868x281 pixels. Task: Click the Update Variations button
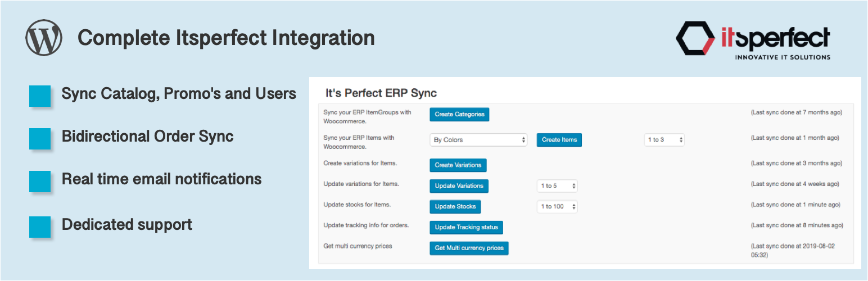[459, 186]
